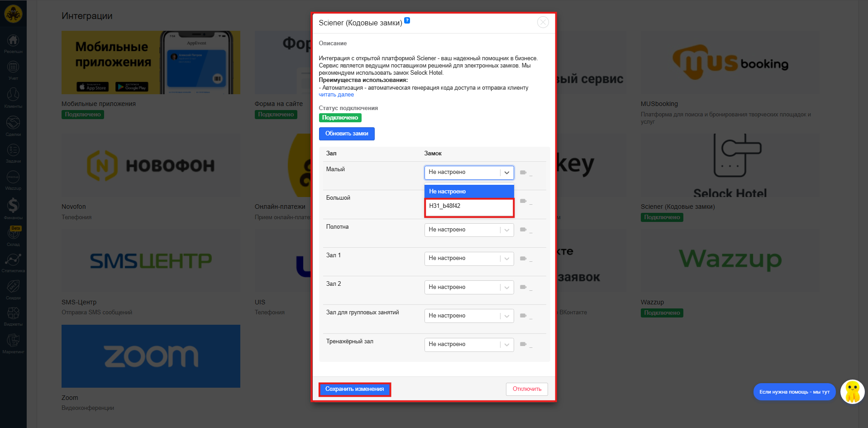Open Статистика chart icon in sidebar

tap(13, 263)
